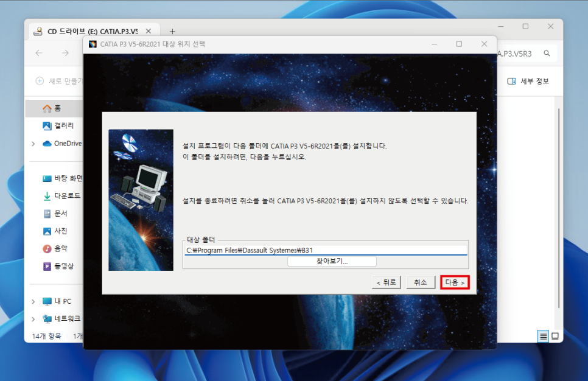The width and height of the screenshot is (588, 381).
Task: Maximize the File Explorer window
Action: coord(525,27)
